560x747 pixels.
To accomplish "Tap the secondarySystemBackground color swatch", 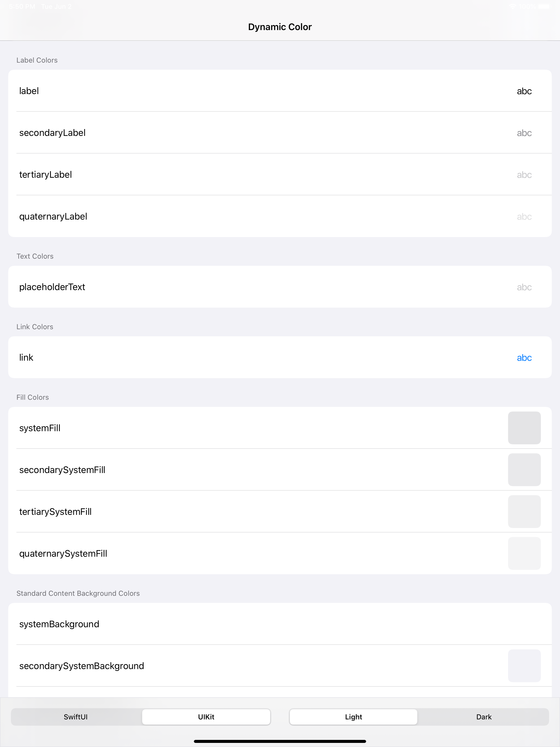I will pyautogui.click(x=524, y=666).
